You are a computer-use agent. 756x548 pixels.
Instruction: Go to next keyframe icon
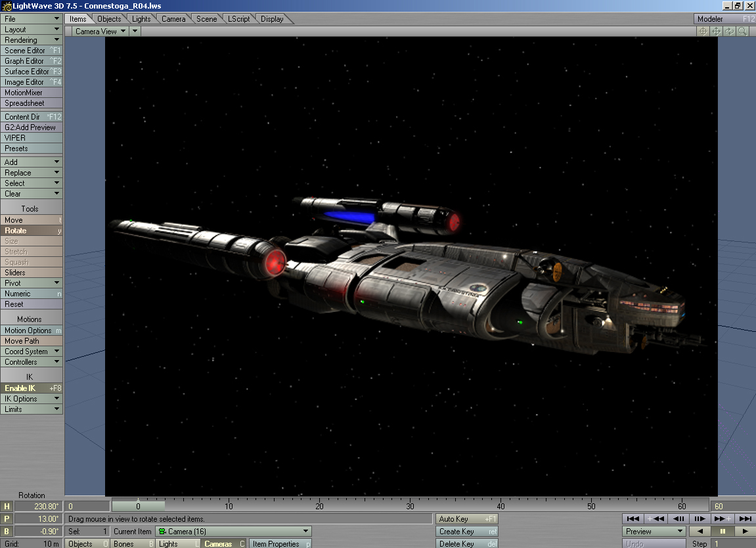coord(723,518)
